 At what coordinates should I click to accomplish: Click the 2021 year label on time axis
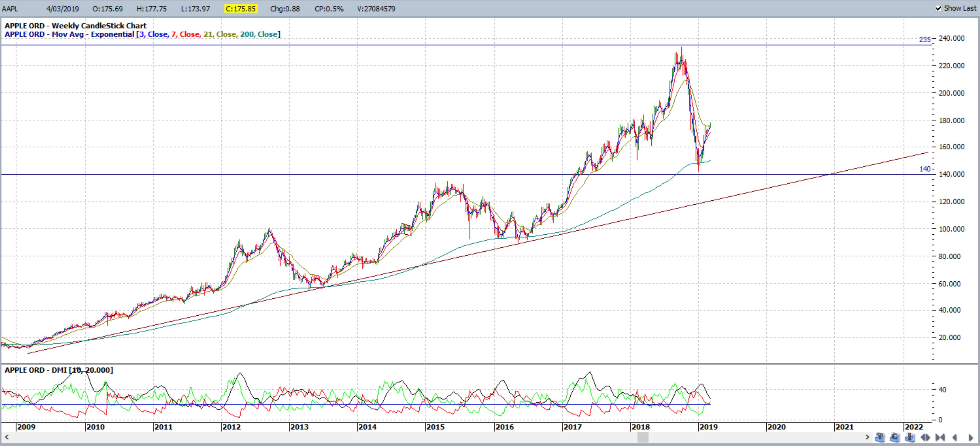844,427
